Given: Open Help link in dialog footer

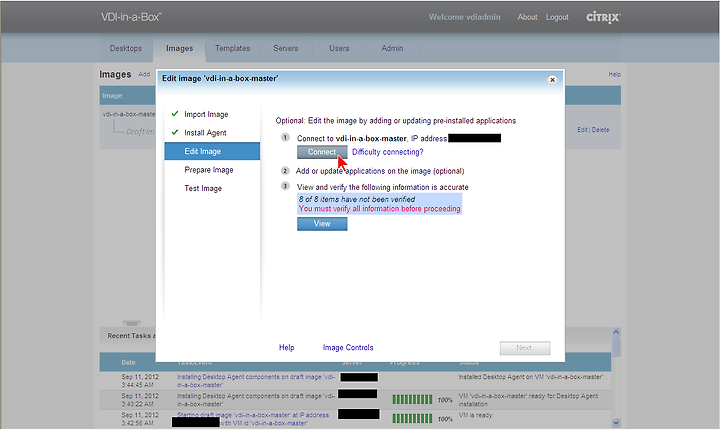Looking at the screenshot, I should tap(287, 348).
